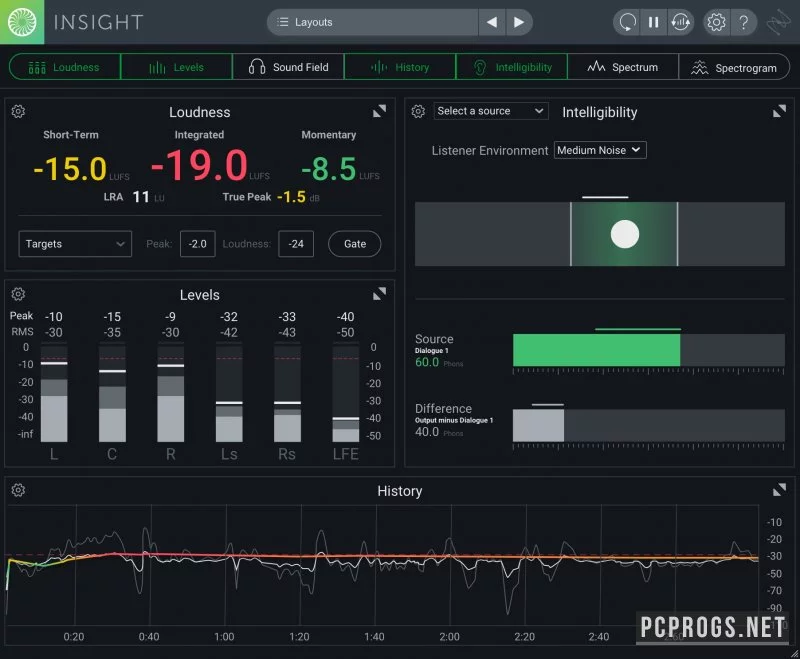Screen dimensions: 800x659
Task: Toggle the Intelligibility module tab
Action: tap(512, 67)
